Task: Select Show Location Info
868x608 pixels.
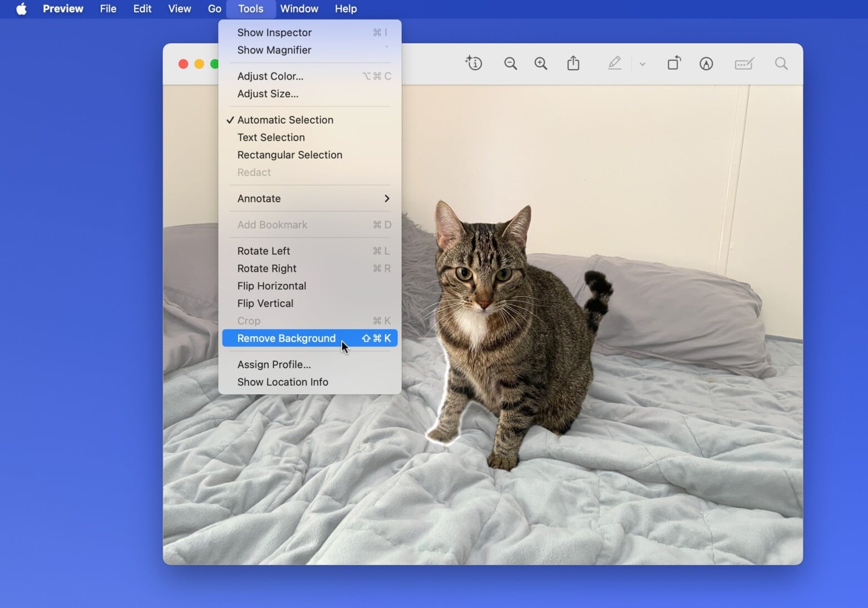Action: click(283, 382)
